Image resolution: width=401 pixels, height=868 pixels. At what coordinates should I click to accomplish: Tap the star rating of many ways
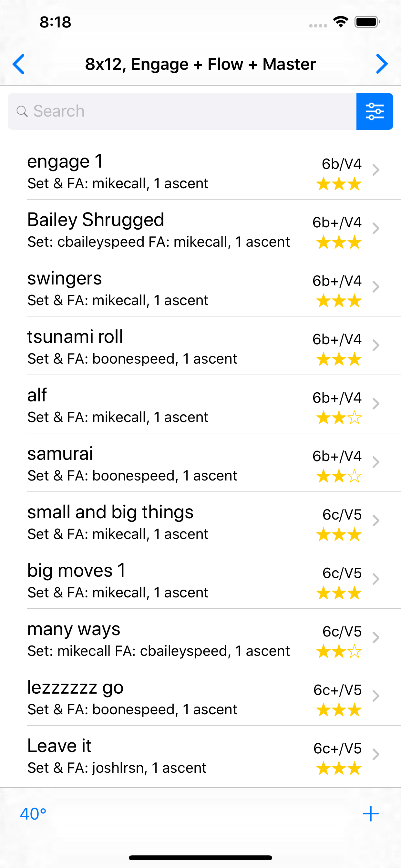pos(339,651)
